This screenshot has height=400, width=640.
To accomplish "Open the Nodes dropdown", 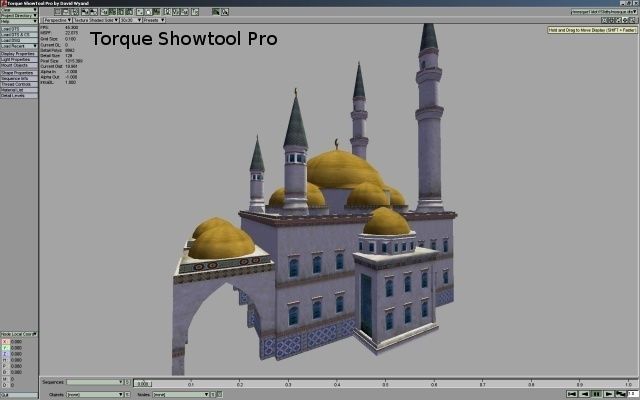I will click(x=181, y=395).
